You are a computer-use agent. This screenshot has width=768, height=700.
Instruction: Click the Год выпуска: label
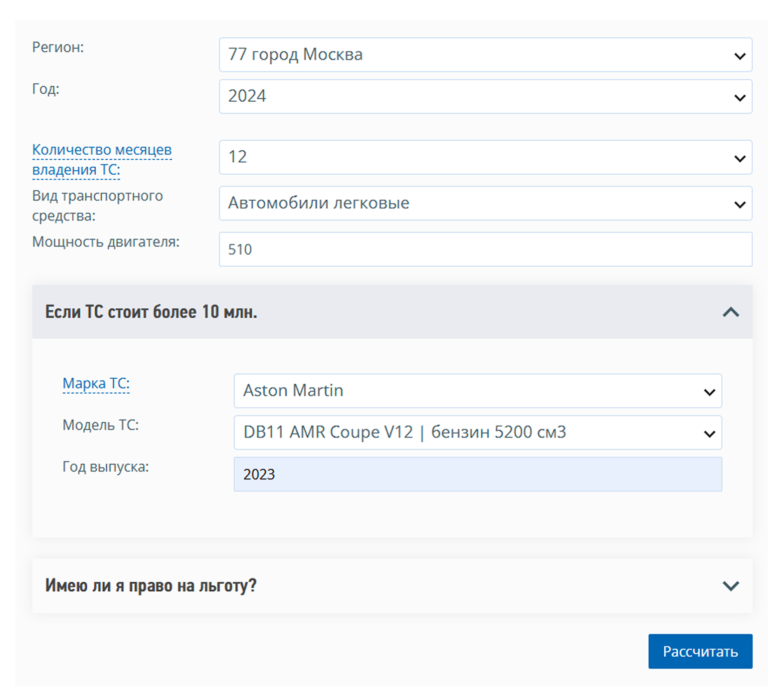click(105, 467)
